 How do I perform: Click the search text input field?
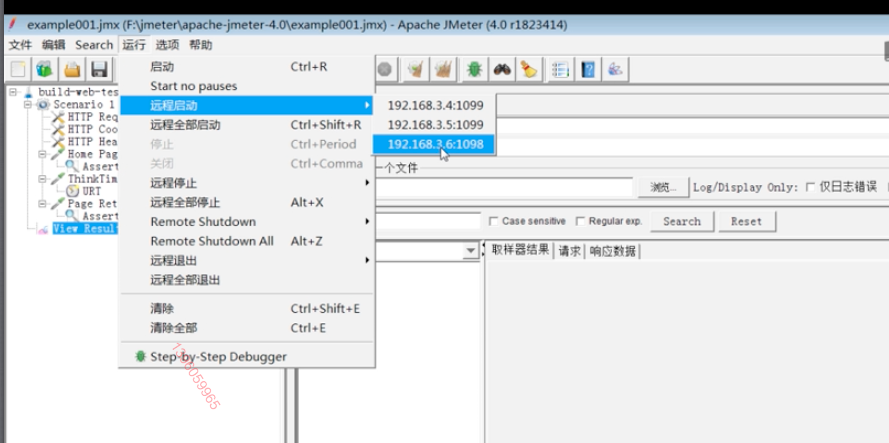(427, 222)
